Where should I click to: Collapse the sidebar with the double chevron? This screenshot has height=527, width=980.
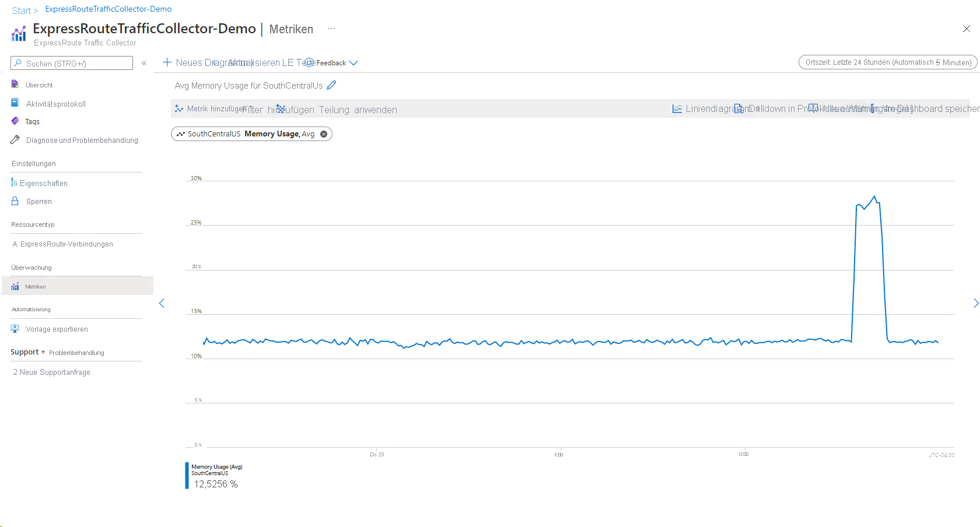click(x=144, y=63)
